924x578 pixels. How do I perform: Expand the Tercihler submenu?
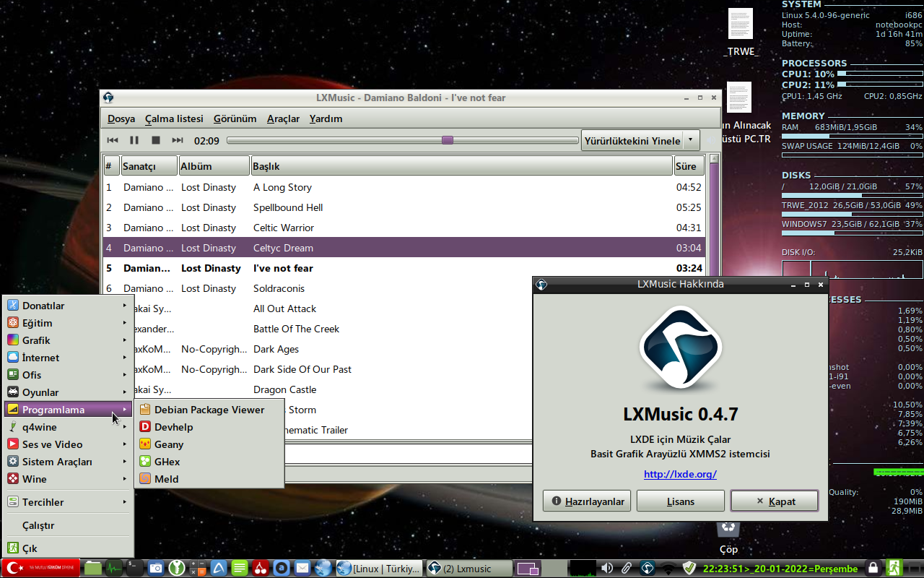69,502
